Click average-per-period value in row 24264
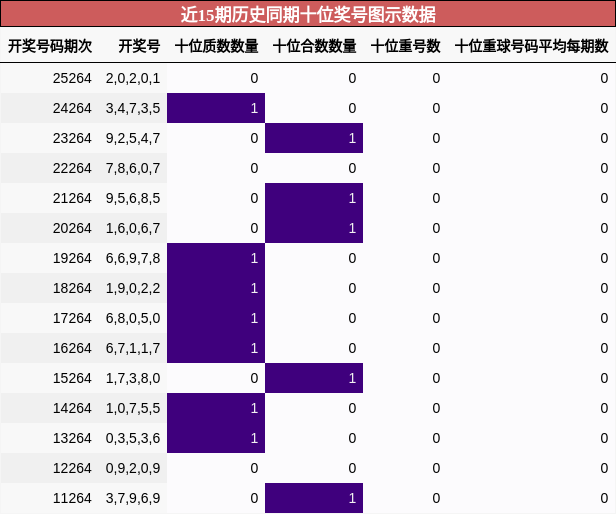 tap(604, 108)
